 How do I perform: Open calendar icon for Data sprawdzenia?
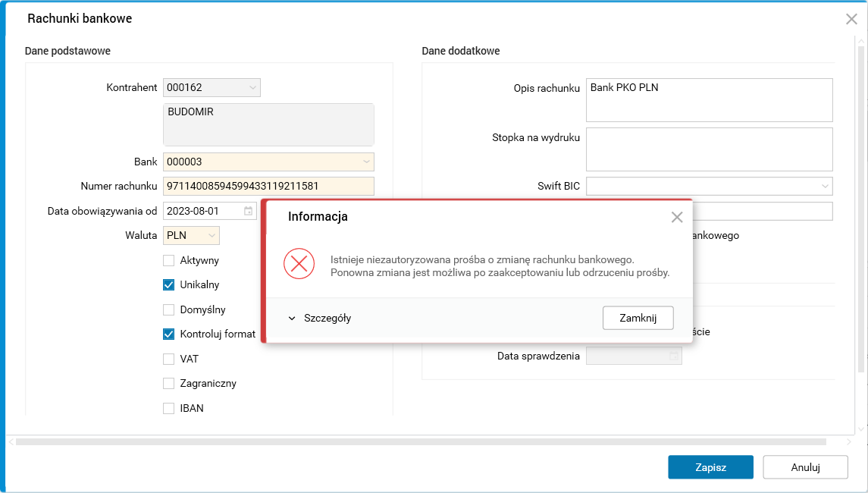[672, 356]
